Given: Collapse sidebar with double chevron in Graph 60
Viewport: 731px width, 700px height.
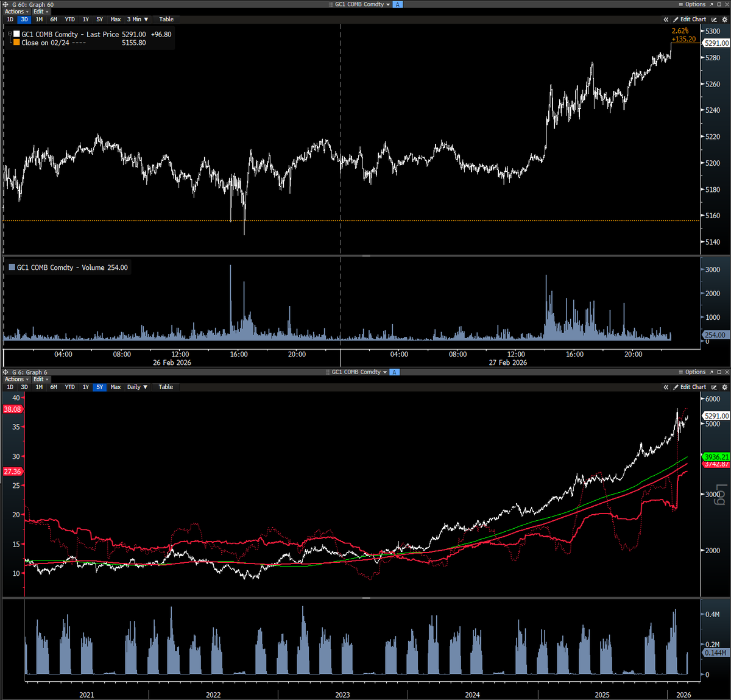Looking at the screenshot, I should pyautogui.click(x=666, y=19).
